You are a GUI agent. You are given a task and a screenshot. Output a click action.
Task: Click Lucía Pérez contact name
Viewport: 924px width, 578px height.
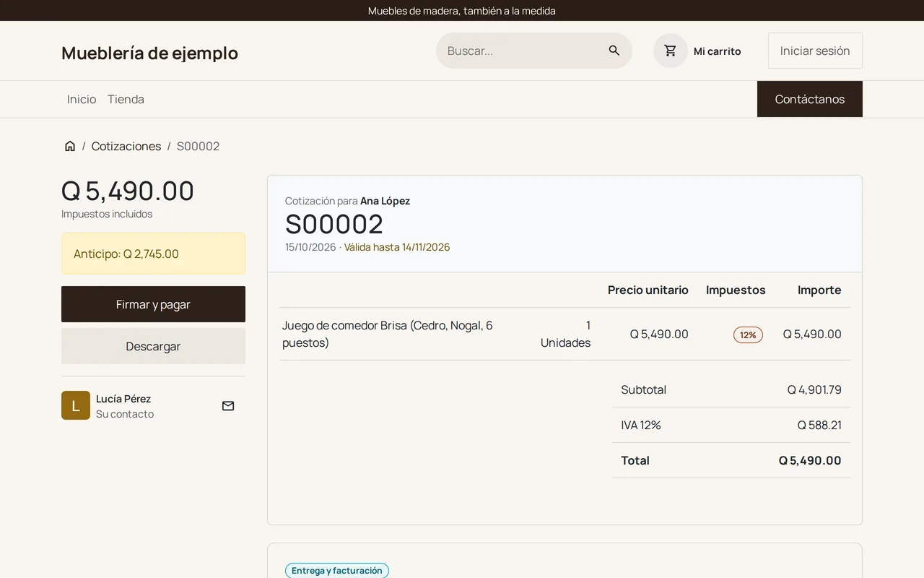pyautogui.click(x=123, y=399)
